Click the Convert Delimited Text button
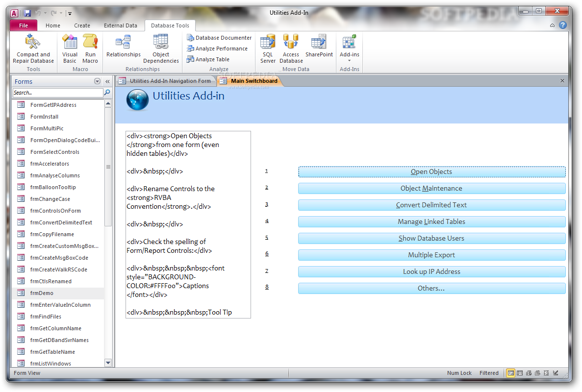The width and height of the screenshot is (582, 392). point(431,205)
